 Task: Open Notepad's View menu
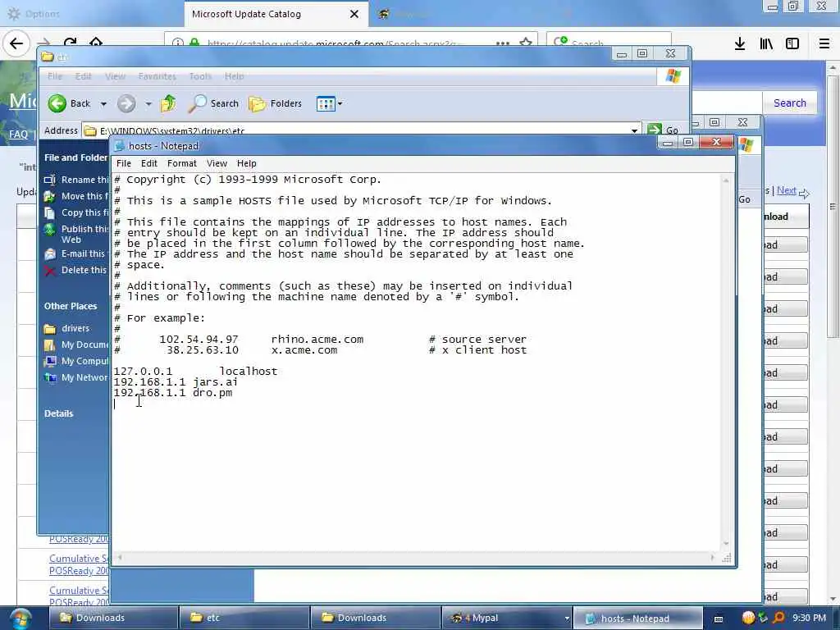pyautogui.click(x=217, y=163)
